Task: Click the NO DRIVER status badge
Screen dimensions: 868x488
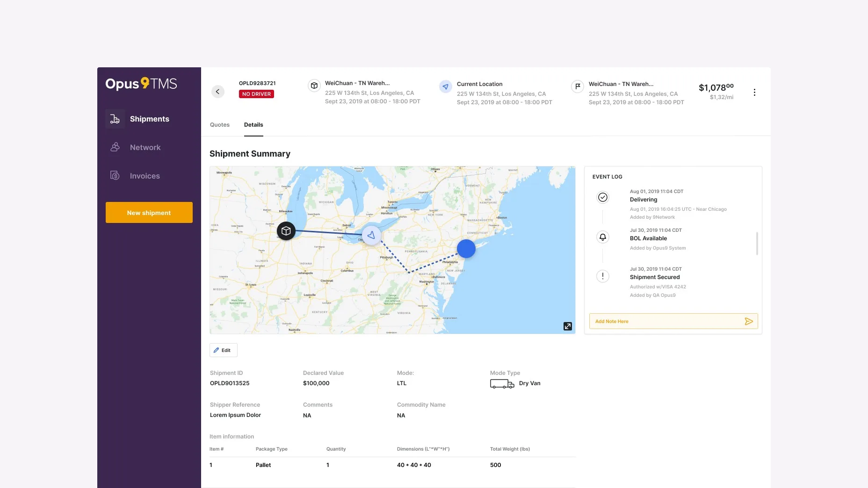Action: coord(256,94)
